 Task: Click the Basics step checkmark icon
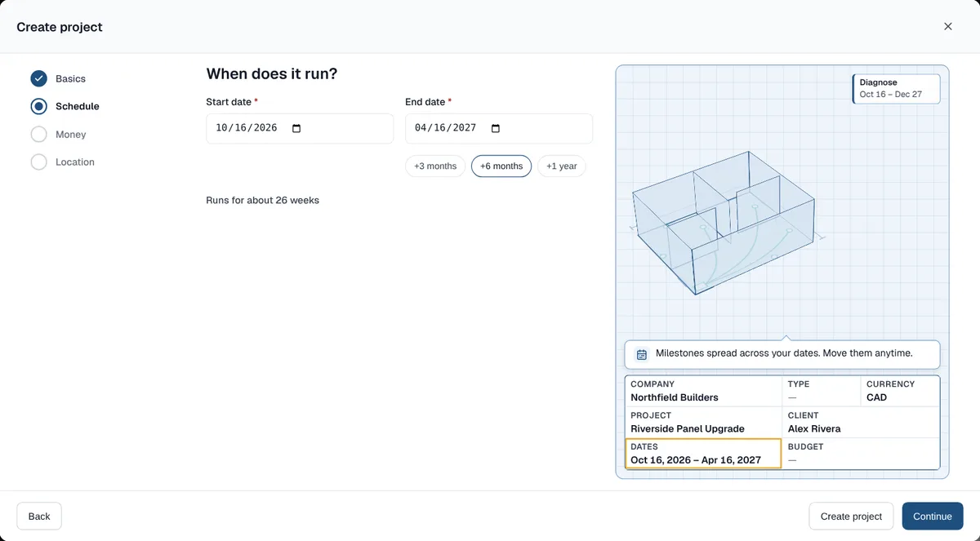pyautogui.click(x=38, y=78)
